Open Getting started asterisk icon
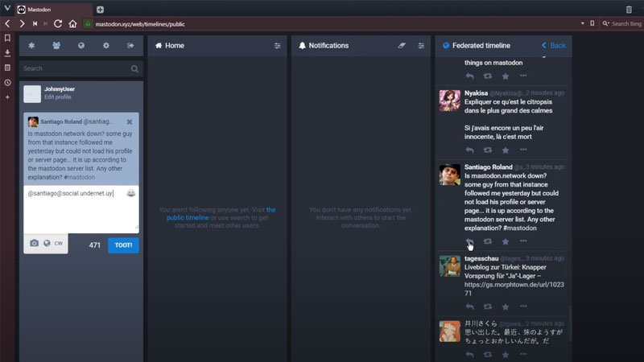Viewport: 644px width, 362px height. [31, 46]
